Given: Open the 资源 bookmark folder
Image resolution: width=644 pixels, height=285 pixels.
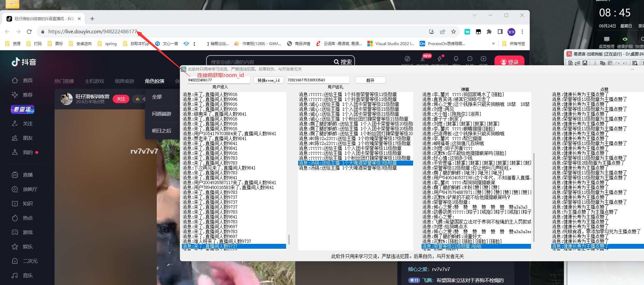Looking at the screenshot, I should coord(13,43).
